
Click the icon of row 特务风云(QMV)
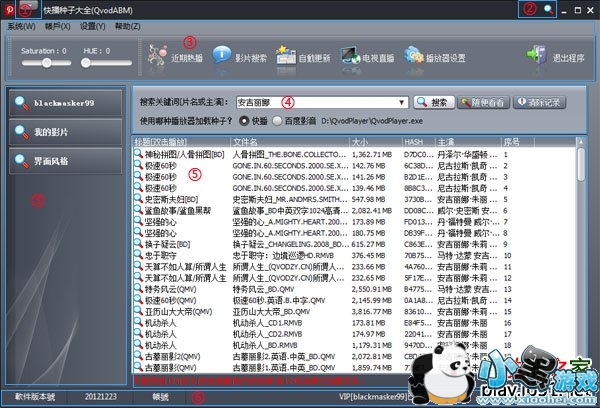tap(138, 289)
